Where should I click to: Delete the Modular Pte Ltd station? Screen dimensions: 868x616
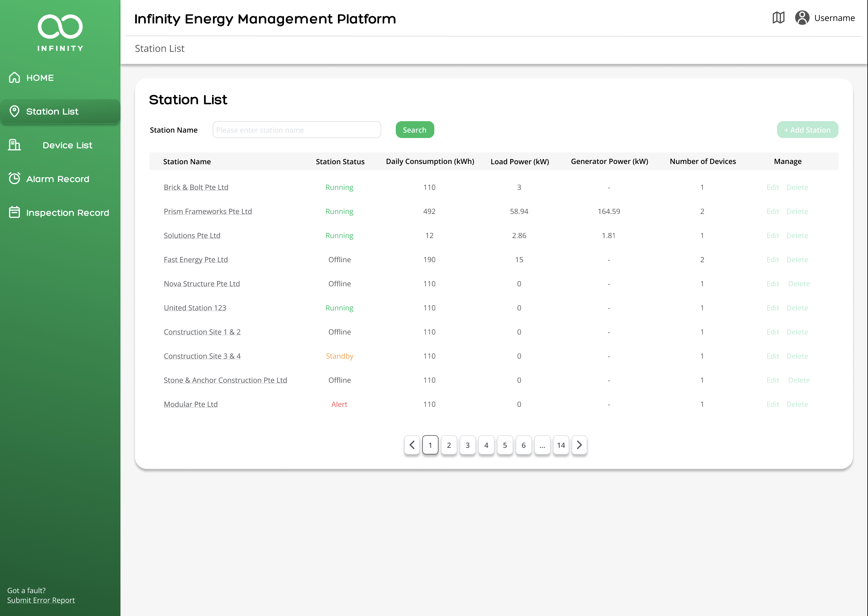(797, 404)
